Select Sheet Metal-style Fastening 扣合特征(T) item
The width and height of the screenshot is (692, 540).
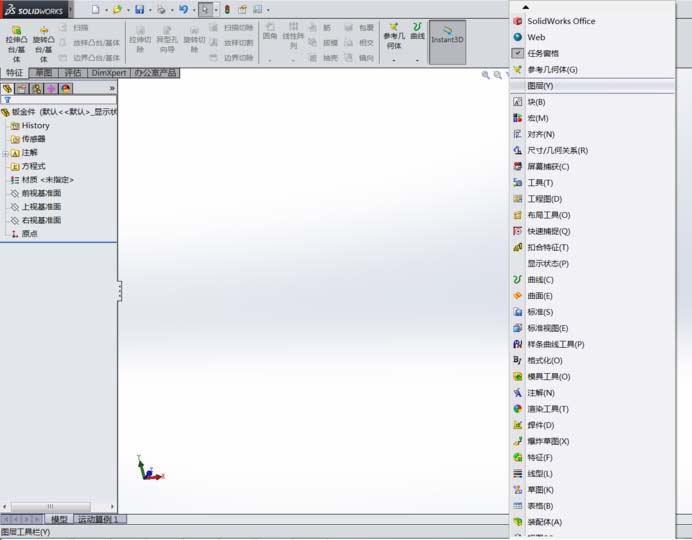(x=592, y=248)
